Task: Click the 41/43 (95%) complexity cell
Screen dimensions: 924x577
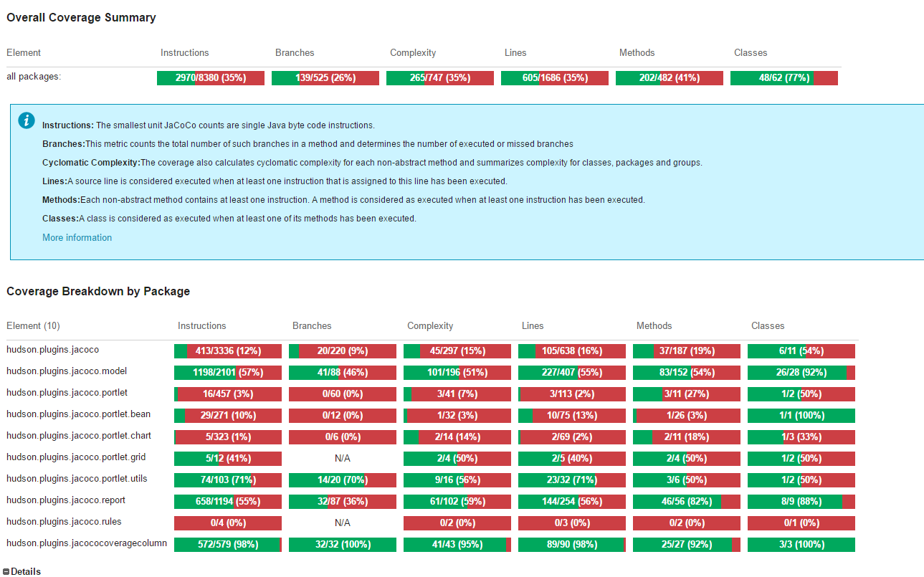Action: 457,545
